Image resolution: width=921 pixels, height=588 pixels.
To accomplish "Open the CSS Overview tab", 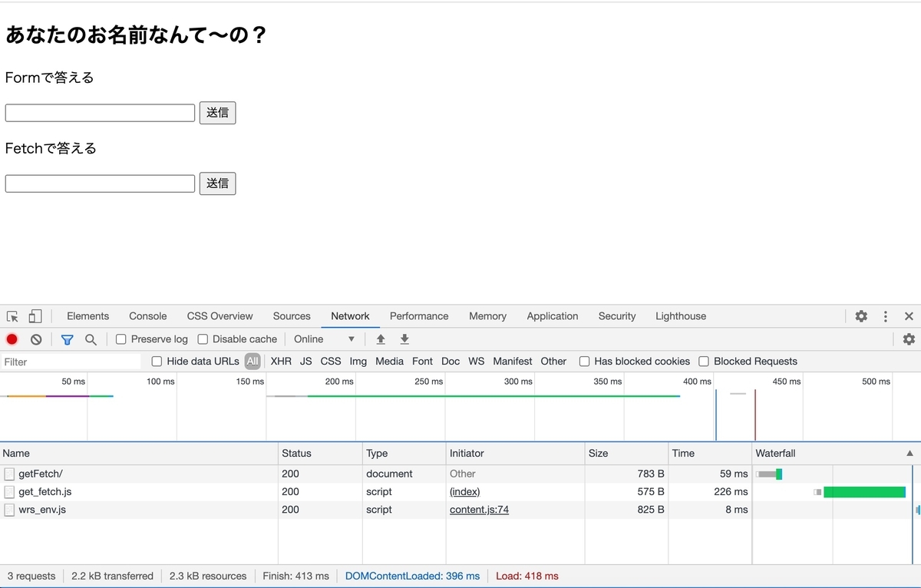I will (220, 316).
